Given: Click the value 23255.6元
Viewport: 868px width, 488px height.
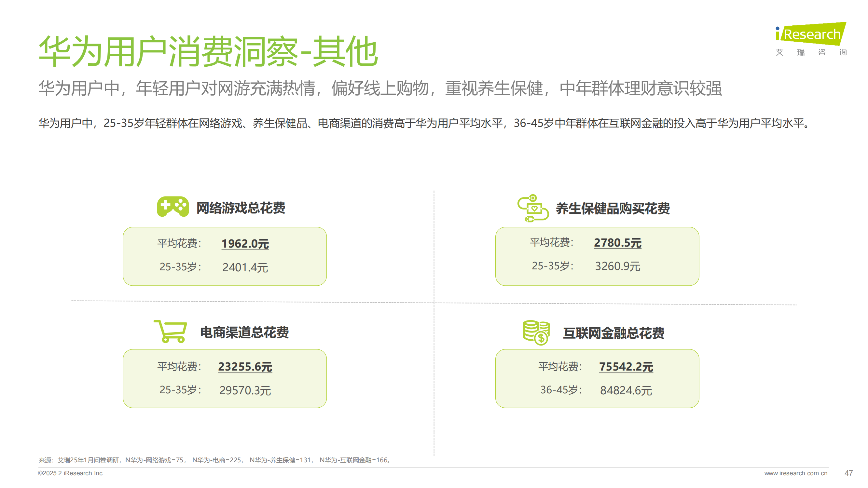Looking at the screenshot, I should [245, 366].
